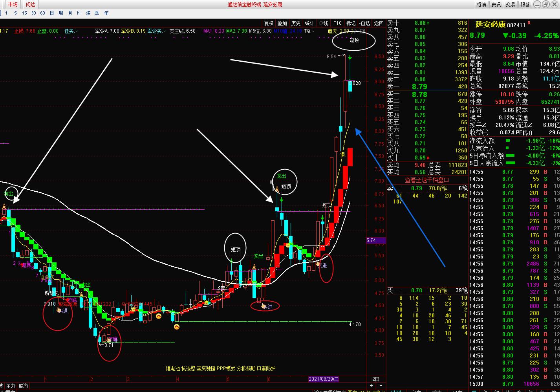Image resolution: width=560 pixels, height=392 pixels.
Task: Select the monthly 月 chart period
Action: tap(70, 13)
